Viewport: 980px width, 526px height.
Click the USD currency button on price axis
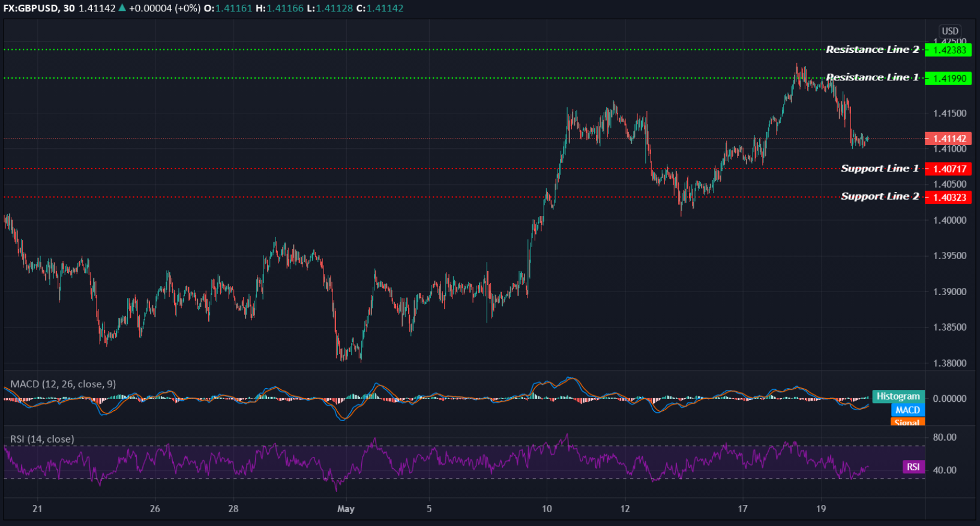click(949, 31)
